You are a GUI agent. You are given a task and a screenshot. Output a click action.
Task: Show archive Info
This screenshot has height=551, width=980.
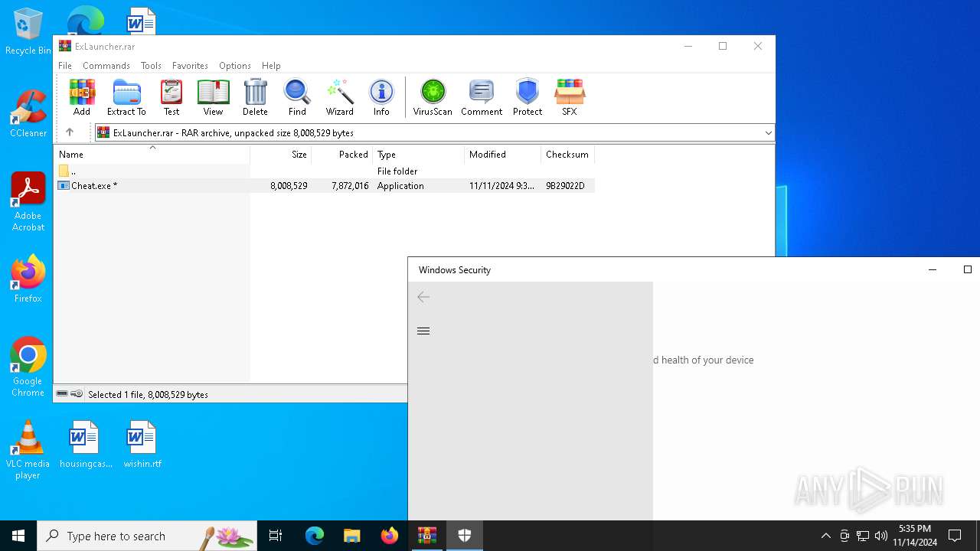coord(381,97)
